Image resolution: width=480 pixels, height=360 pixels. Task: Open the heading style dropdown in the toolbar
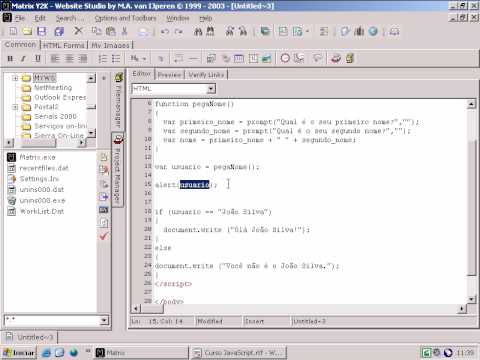point(144,59)
